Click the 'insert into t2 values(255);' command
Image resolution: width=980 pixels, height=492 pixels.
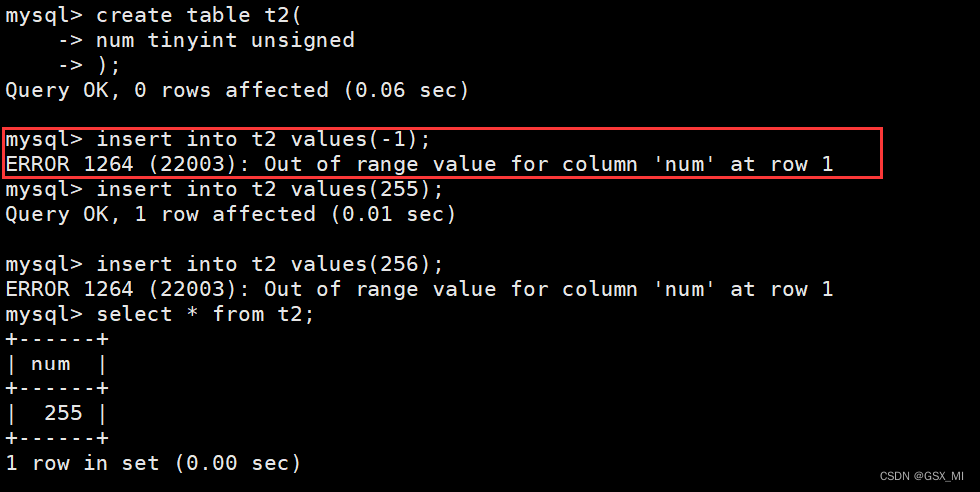224,189
